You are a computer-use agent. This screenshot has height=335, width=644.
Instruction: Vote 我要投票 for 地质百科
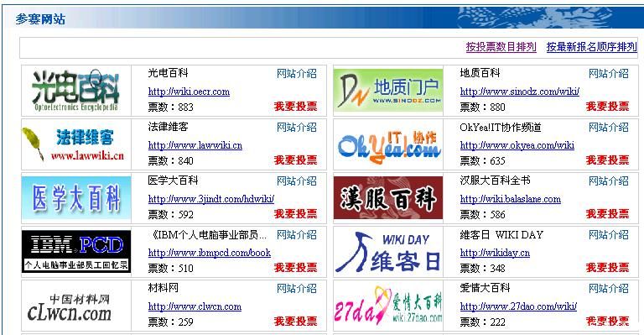click(x=607, y=107)
